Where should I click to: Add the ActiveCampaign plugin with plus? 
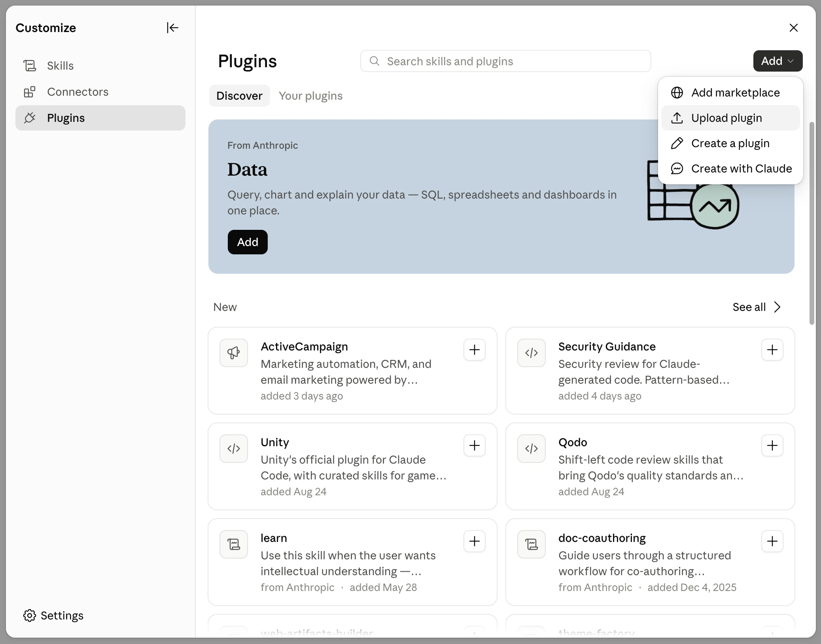(475, 350)
